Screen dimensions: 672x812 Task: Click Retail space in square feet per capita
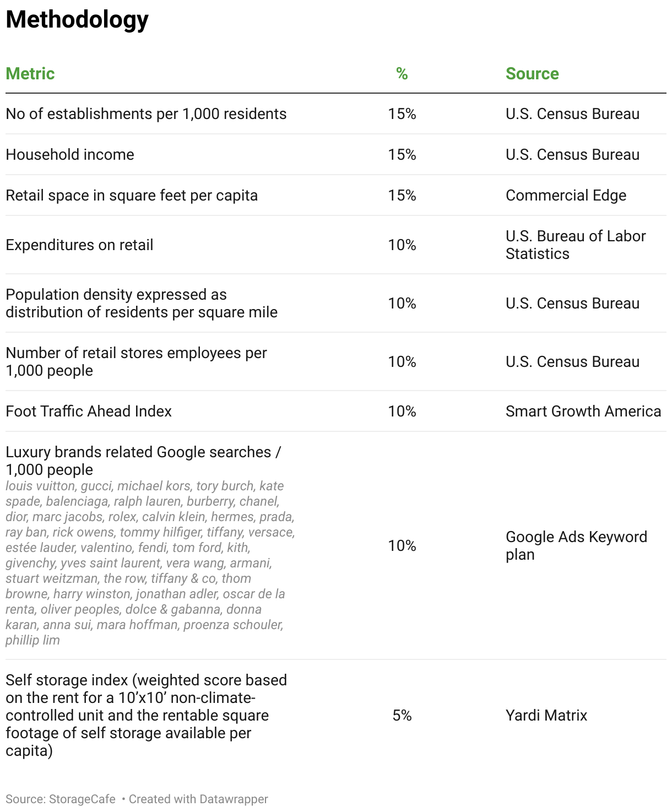tap(132, 195)
